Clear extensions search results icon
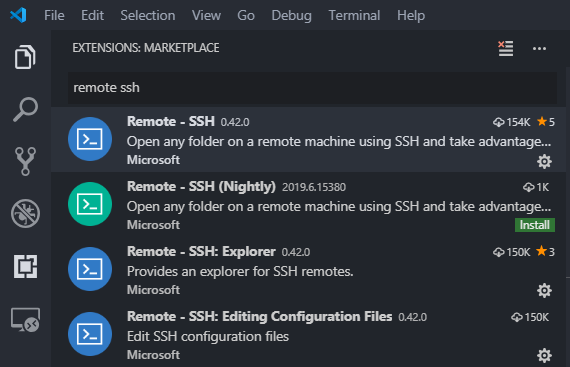 505,48
